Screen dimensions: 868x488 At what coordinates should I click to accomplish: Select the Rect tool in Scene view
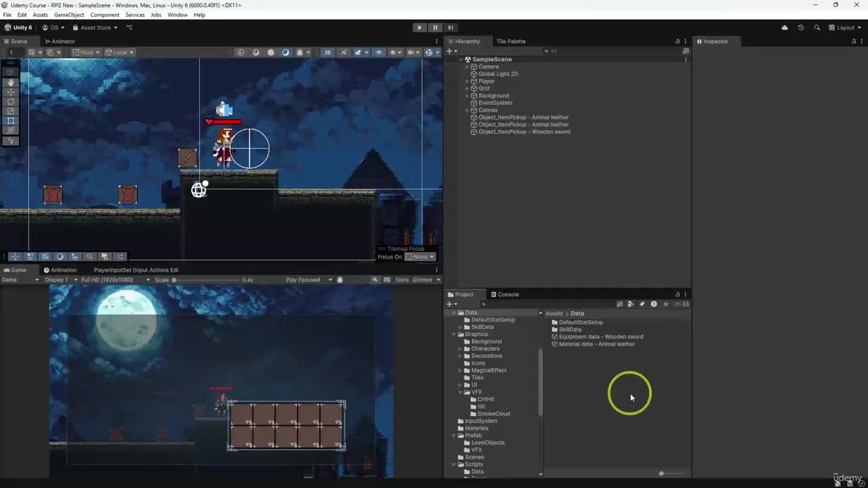click(11, 121)
